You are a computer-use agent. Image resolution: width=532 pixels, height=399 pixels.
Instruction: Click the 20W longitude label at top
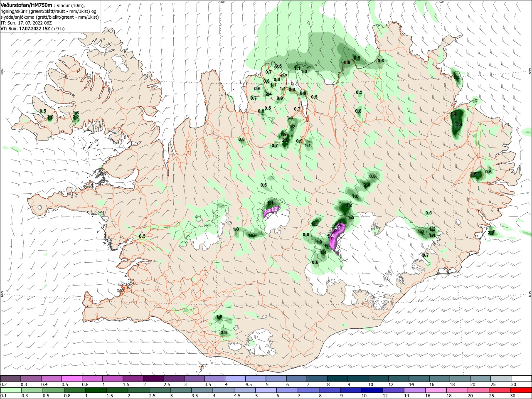(x=221, y=2)
